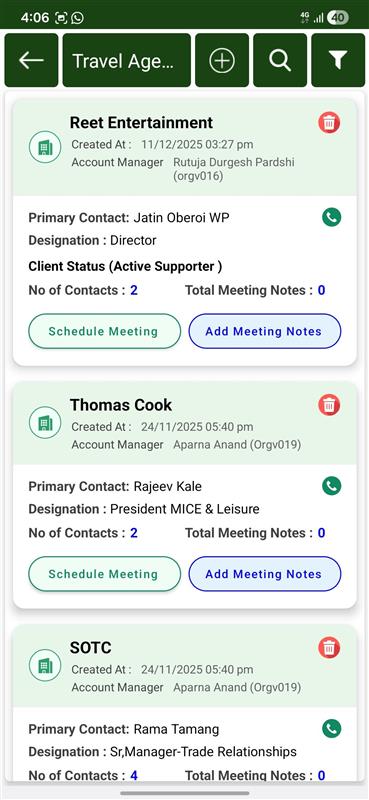Viewport: 369px width, 800px height.
Task: Open the Thomas Cook card title
Action: 121,405
